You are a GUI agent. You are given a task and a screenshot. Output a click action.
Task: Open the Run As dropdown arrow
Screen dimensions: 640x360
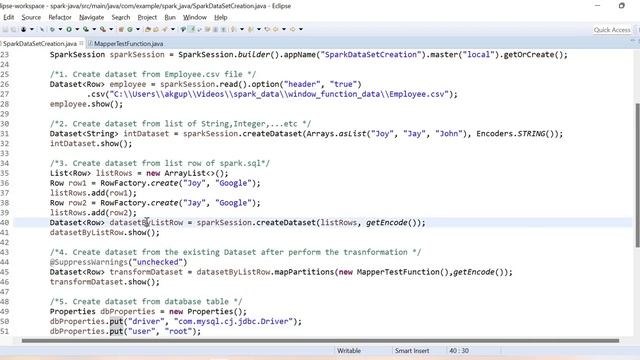tap(77, 29)
